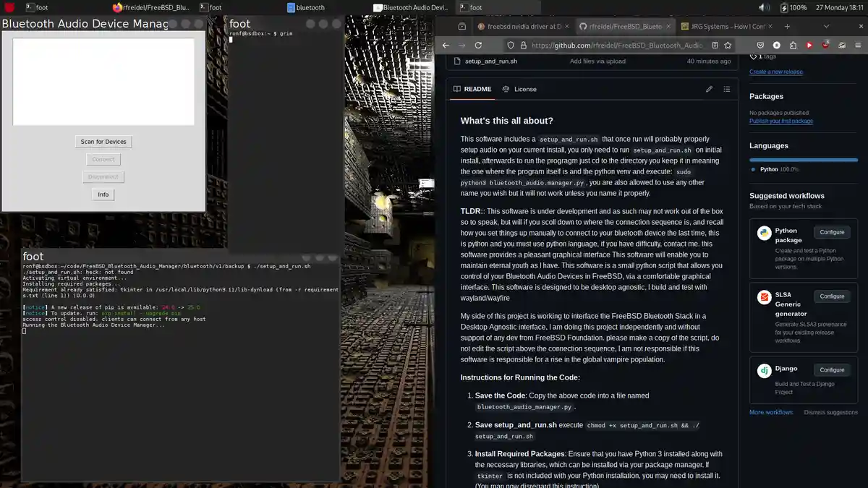Configure the Python package workflow
Screen dimensions: 868x488
[832, 232]
